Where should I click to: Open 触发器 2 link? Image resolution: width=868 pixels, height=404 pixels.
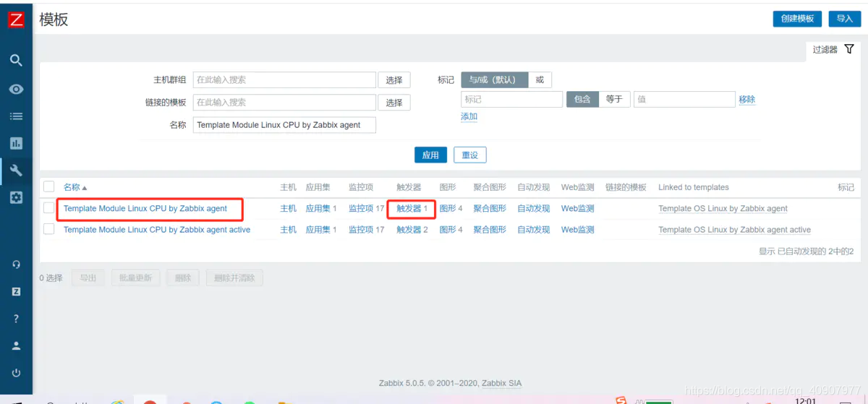pos(409,229)
